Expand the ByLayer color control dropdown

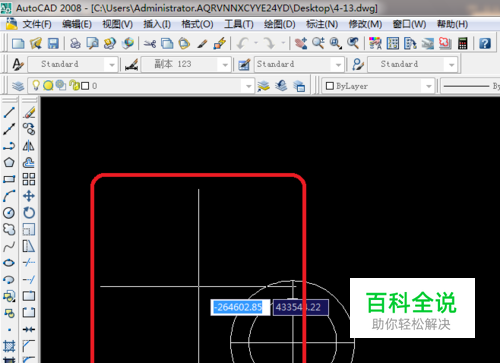click(428, 86)
